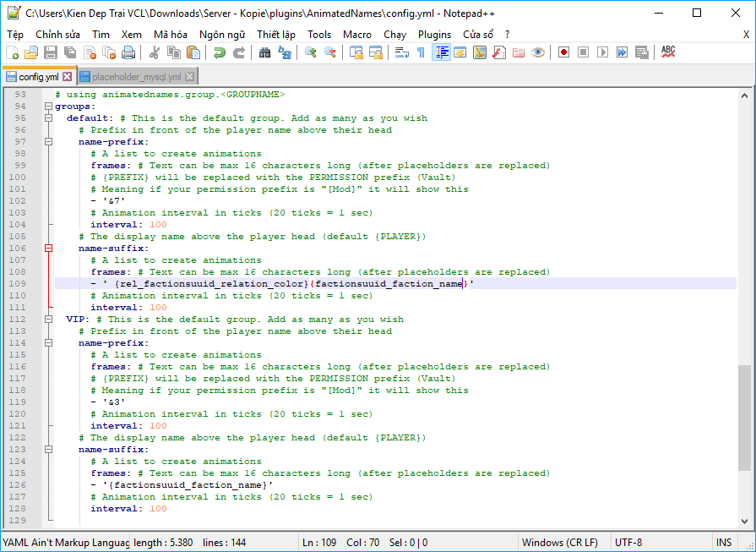The height and width of the screenshot is (552, 756).
Task: Click the Undo arrow icon
Action: pos(220,52)
